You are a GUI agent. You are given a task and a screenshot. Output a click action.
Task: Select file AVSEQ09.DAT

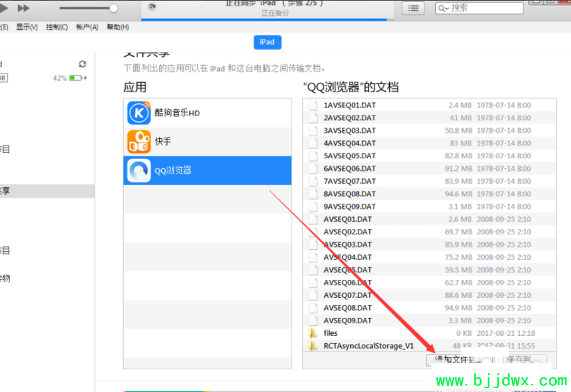[x=429, y=321]
